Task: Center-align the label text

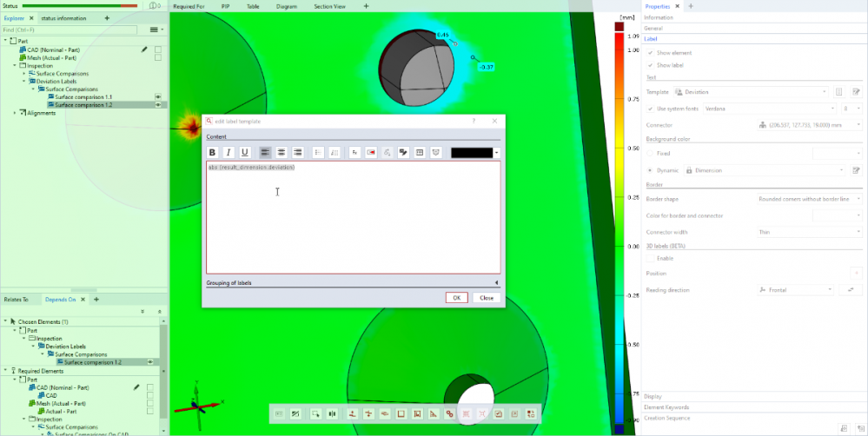Action: 282,153
